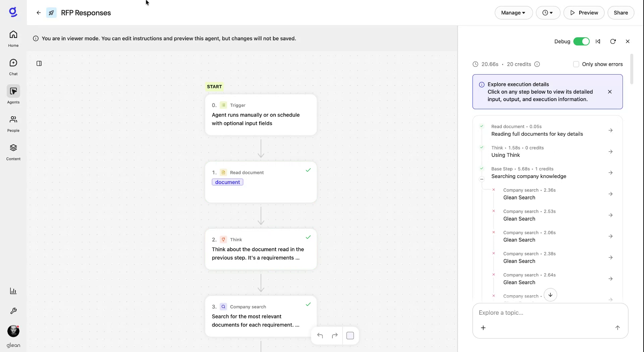644x352 pixels.
Task: Click the rocket icon beside RFP Responses
Action: (51, 12)
